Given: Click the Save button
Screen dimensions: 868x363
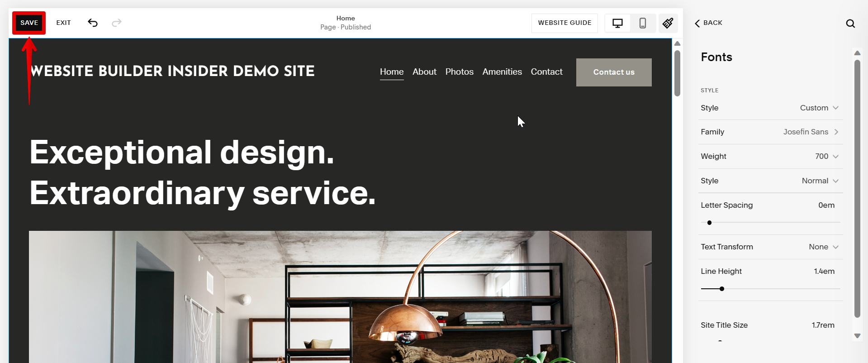Looking at the screenshot, I should [29, 23].
